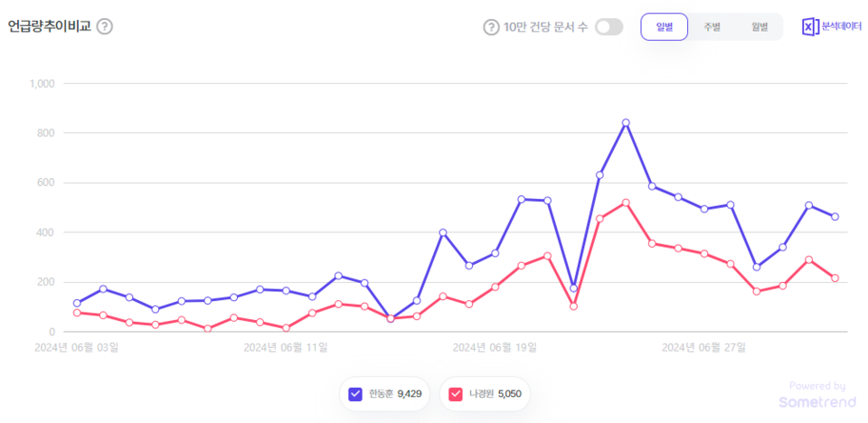Click the Excel 분석데이터 download icon
Screen dimensions: 868x423
pyautogui.click(x=810, y=26)
